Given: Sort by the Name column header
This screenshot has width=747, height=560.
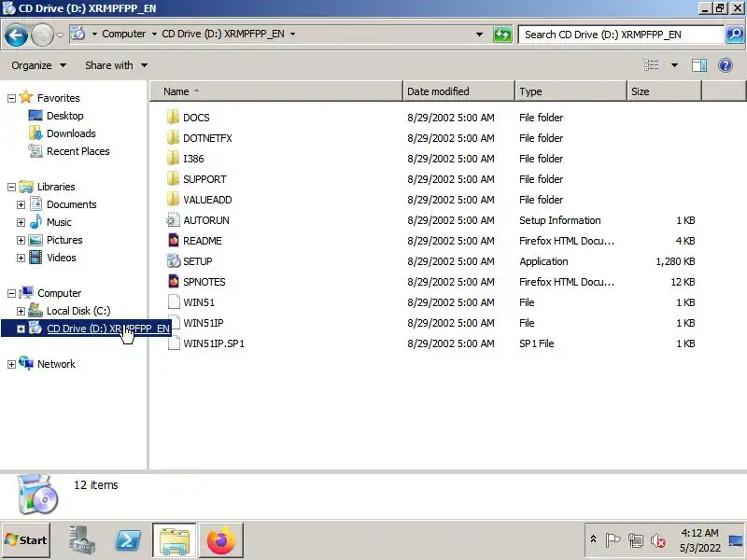Looking at the screenshot, I should click(276, 91).
